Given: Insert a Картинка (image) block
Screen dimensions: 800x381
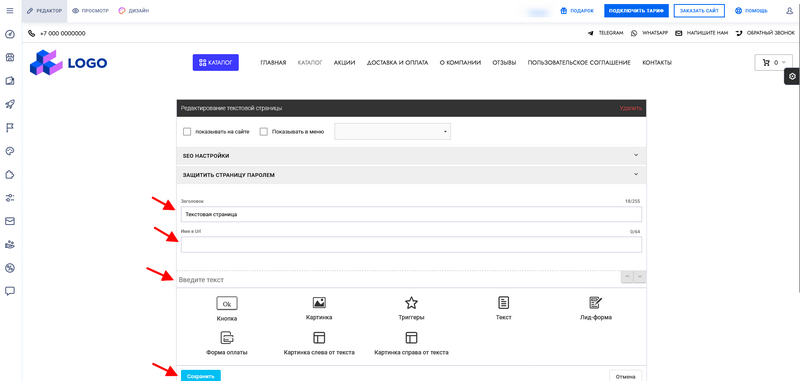Looking at the screenshot, I should (319, 309).
